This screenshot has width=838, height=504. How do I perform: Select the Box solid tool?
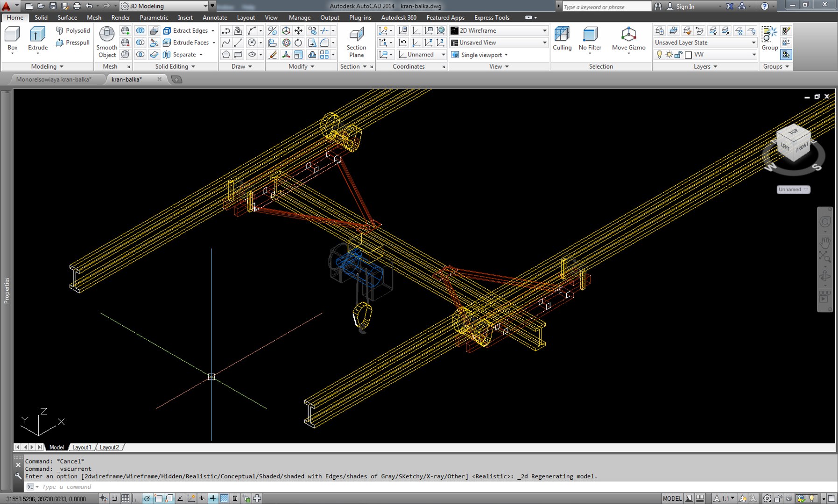[12, 39]
